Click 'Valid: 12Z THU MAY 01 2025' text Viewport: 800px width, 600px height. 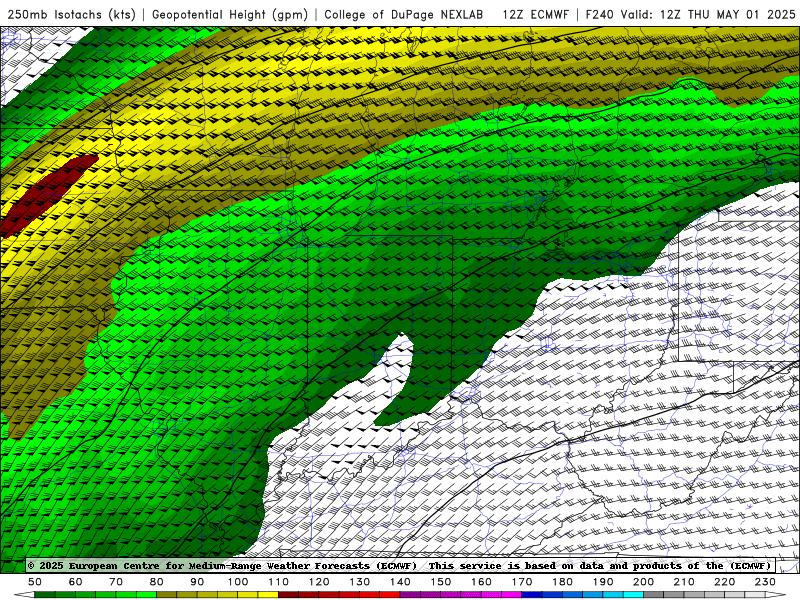pyautogui.click(x=708, y=14)
